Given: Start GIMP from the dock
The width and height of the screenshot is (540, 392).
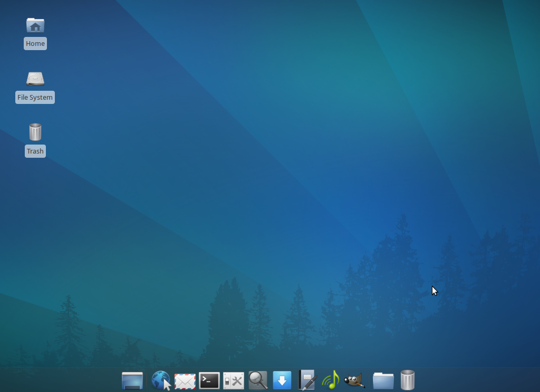Looking at the screenshot, I should 354,380.
